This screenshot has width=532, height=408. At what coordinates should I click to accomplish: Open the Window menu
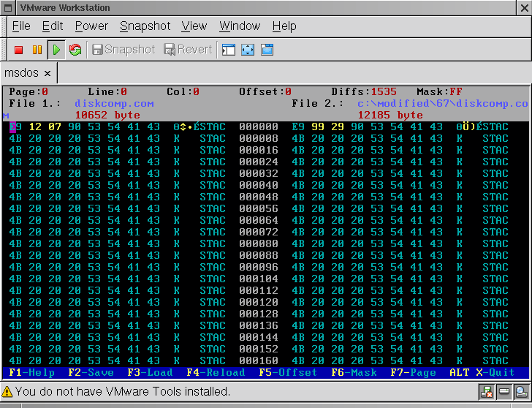(x=240, y=26)
